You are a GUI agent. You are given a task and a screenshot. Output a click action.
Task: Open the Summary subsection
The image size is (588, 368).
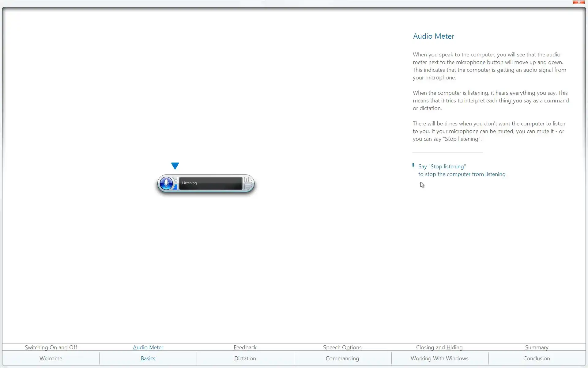tap(537, 347)
